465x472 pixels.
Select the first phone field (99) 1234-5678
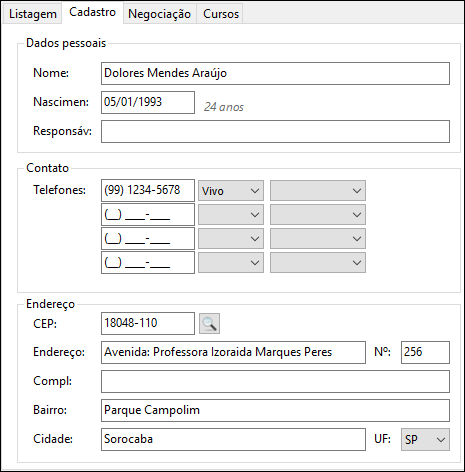click(148, 190)
